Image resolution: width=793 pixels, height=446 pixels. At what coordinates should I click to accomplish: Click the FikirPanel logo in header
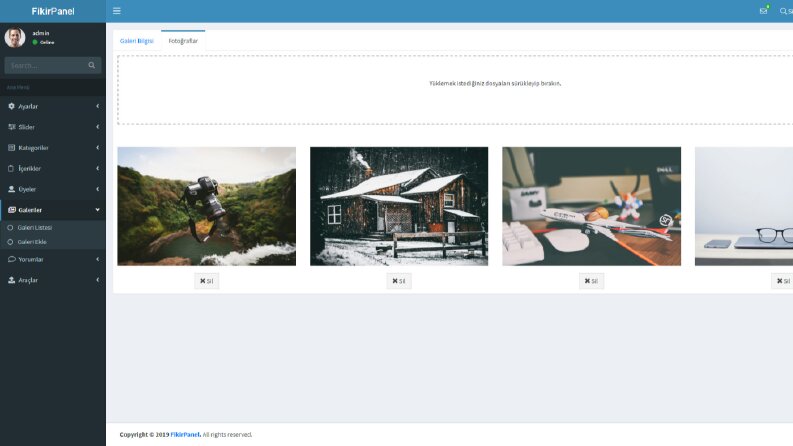pos(53,11)
